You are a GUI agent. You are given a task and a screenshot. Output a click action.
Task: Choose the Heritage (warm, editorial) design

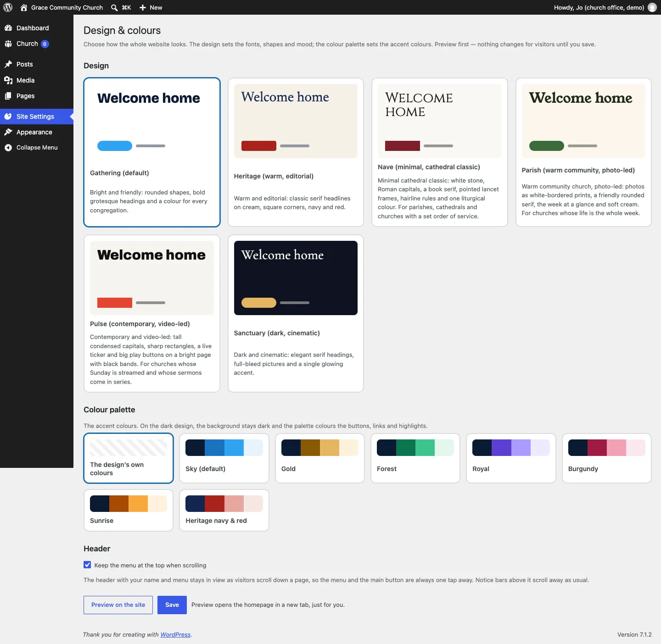[296, 152]
